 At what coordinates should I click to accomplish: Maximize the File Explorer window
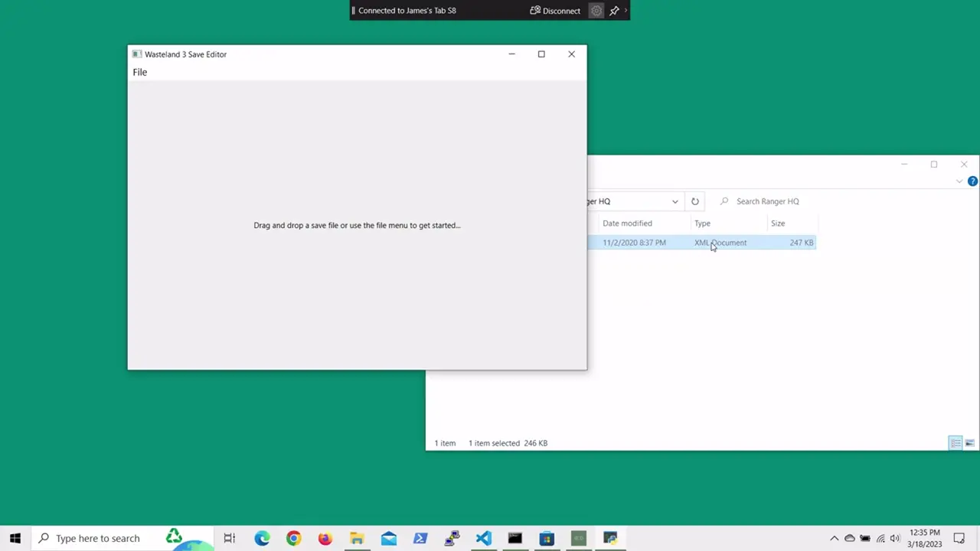coord(934,165)
